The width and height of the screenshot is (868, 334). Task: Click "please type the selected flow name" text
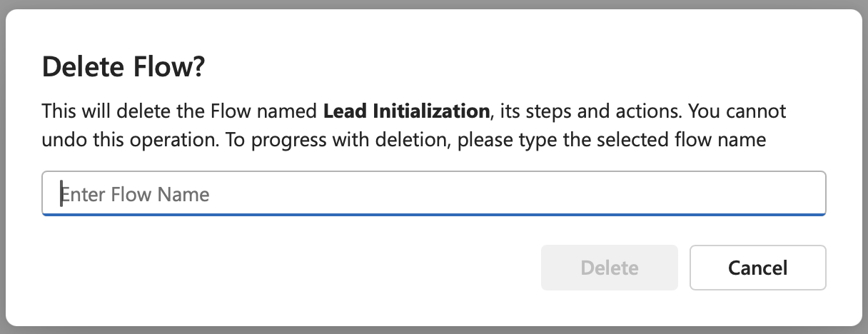[x=612, y=139]
